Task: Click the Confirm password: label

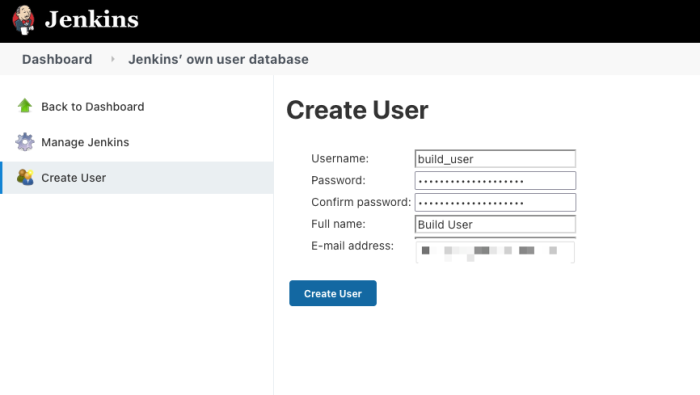Action: 361,202
